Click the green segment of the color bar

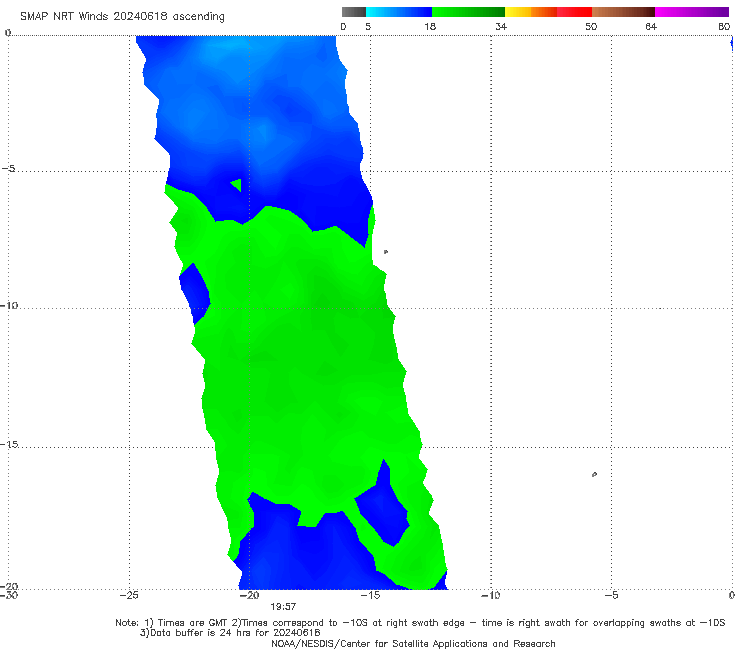tap(468, 12)
